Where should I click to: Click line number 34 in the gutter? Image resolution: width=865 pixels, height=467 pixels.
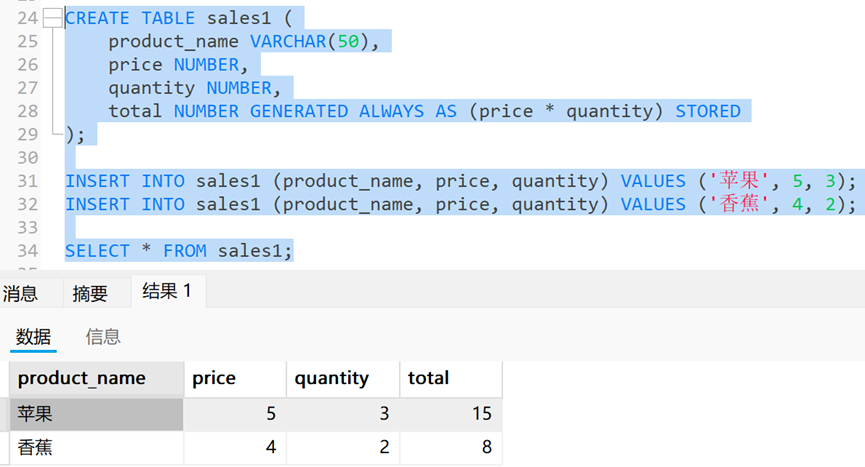click(x=27, y=251)
